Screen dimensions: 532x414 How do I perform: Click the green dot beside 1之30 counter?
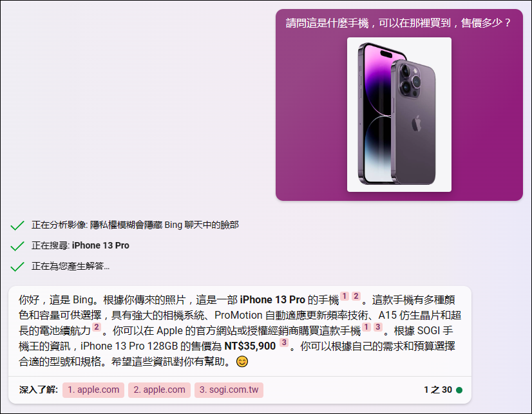(459, 390)
